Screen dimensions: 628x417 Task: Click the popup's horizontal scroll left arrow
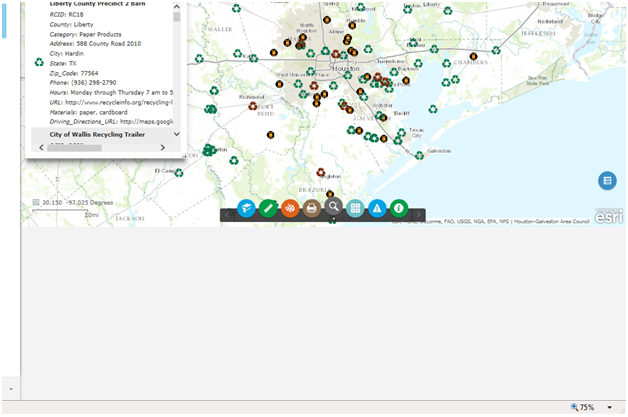41,147
